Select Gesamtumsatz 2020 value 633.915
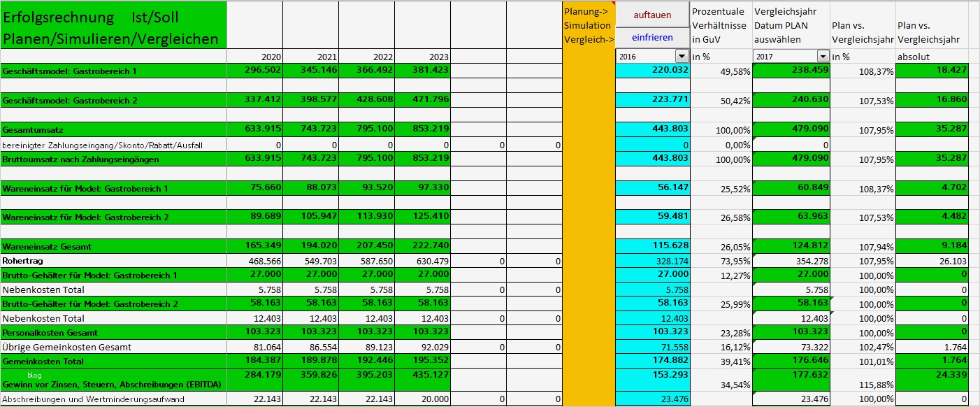The height and width of the screenshot is (407, 980). pos(254,129)
